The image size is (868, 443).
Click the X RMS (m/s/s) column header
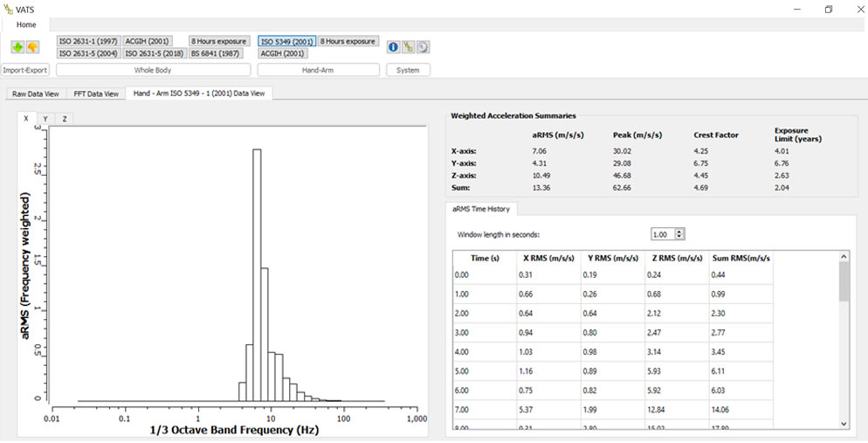(x=548, y=258)
